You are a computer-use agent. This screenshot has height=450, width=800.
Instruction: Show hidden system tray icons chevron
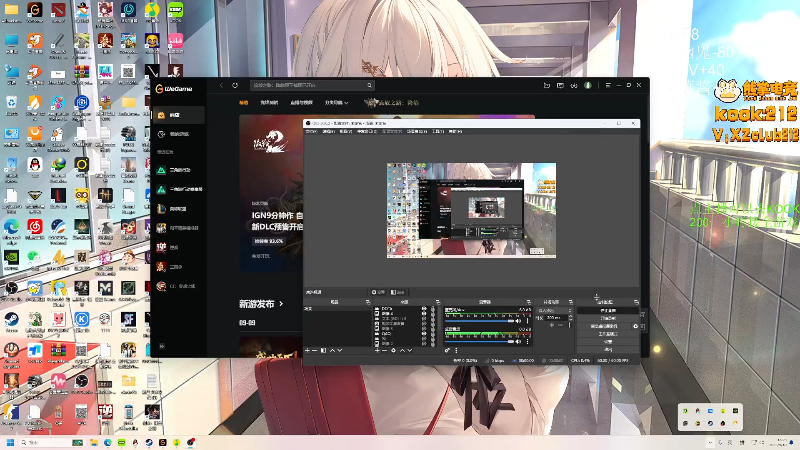click(x=710, y=442)
